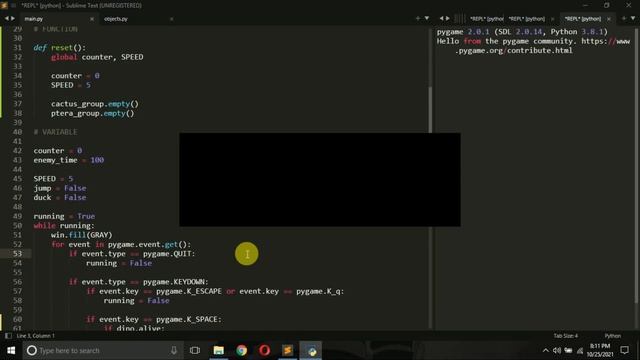Screen dimensions: 640x360
Task: Click 'def reset():' code line
Action: click(x=60, y=47)
